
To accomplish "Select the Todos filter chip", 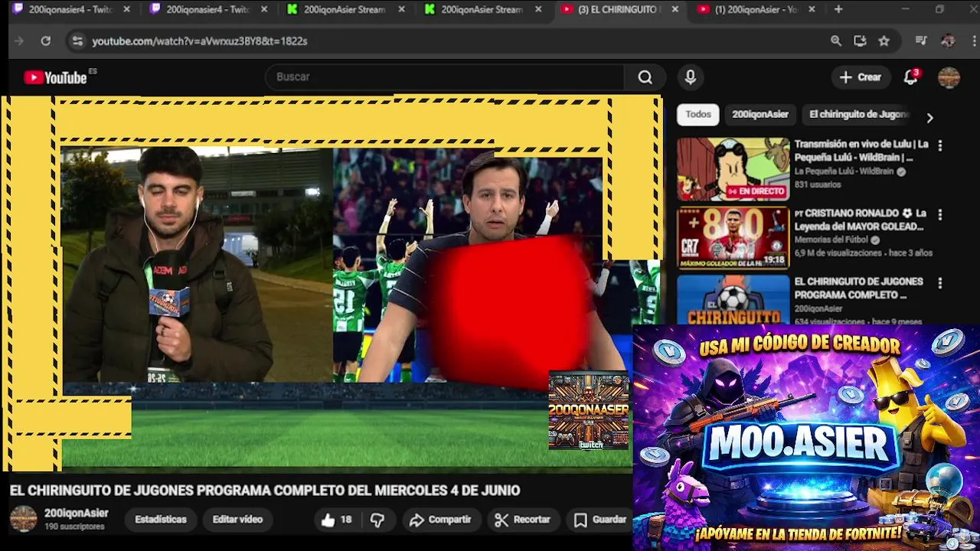I will pos(698,114).
